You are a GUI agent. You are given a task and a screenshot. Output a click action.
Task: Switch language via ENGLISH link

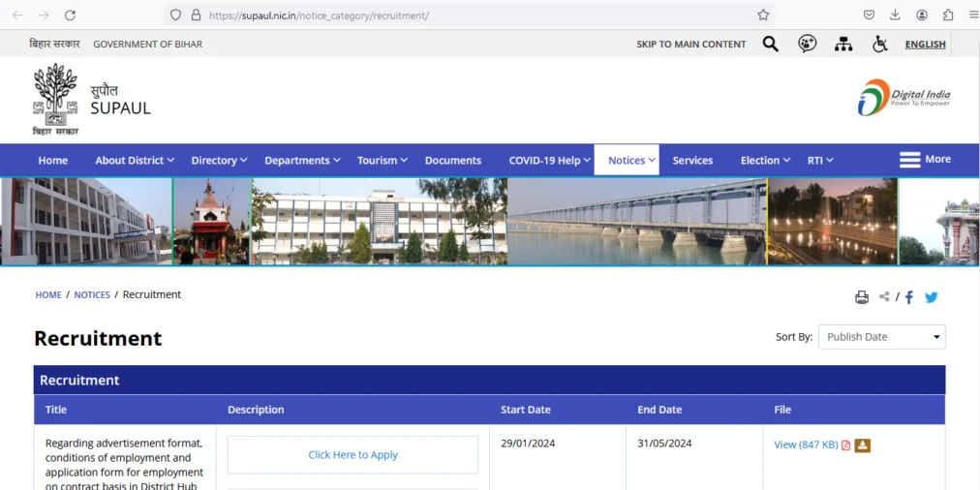tap(925, 45)
